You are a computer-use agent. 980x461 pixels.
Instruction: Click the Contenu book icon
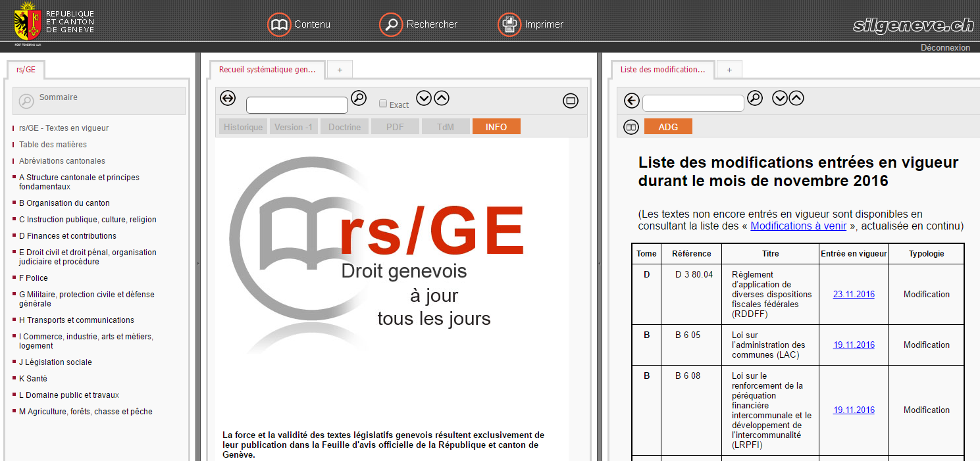coord(279,24)
